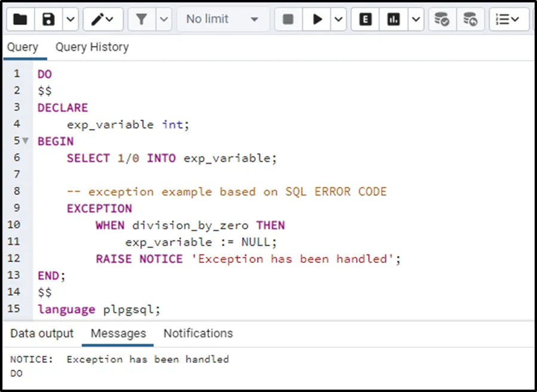Open the Notifications tab
Viewport: 537px width, 392px height.
pyautogui.click(x=198, y=333)
